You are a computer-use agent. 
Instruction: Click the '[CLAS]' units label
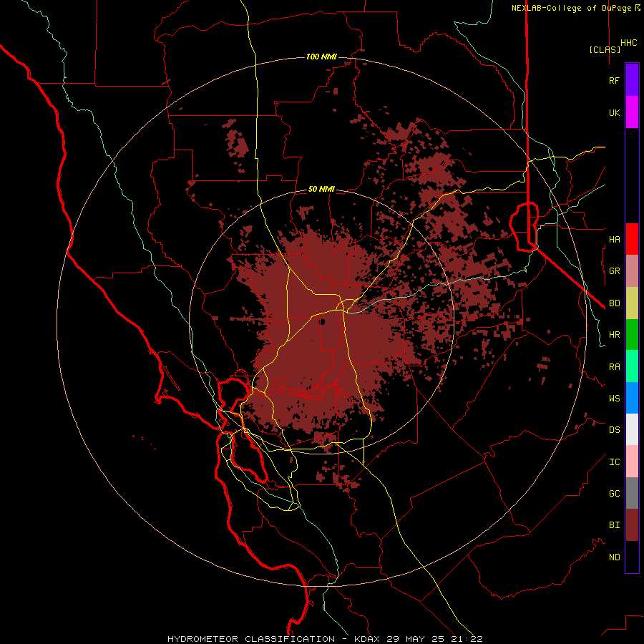605,49
